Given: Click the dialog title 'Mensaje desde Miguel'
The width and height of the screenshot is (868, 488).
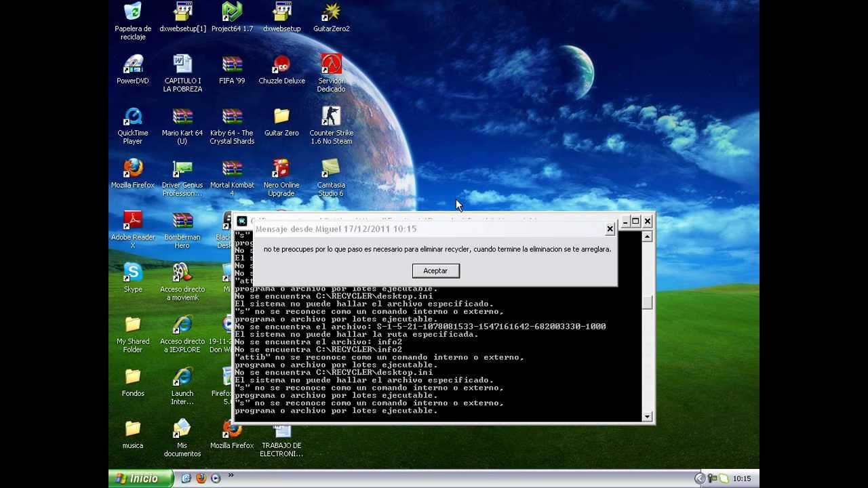Looking at the screenshot, I should pos(336,229).
